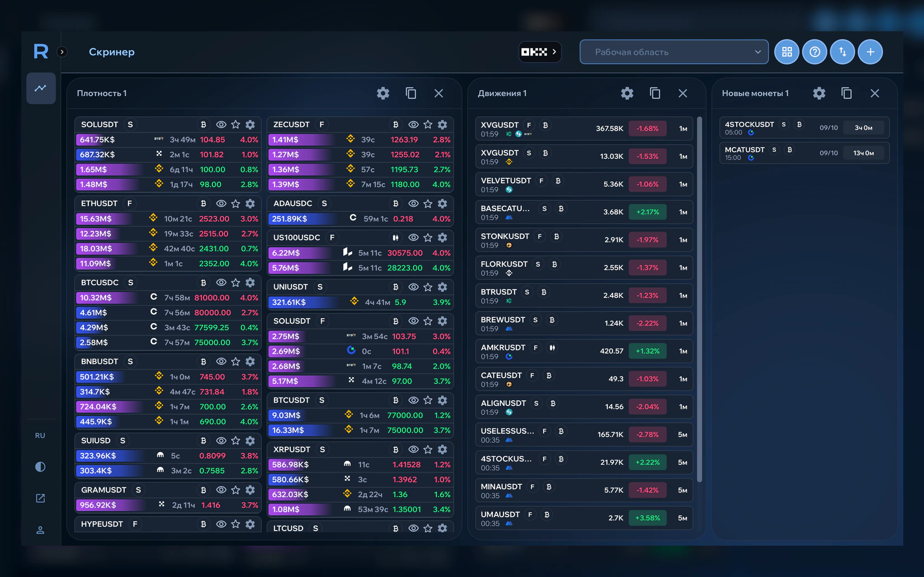The image size is (924, 577).
Task: Add a new widget with plus button
Action: [870, 52]
